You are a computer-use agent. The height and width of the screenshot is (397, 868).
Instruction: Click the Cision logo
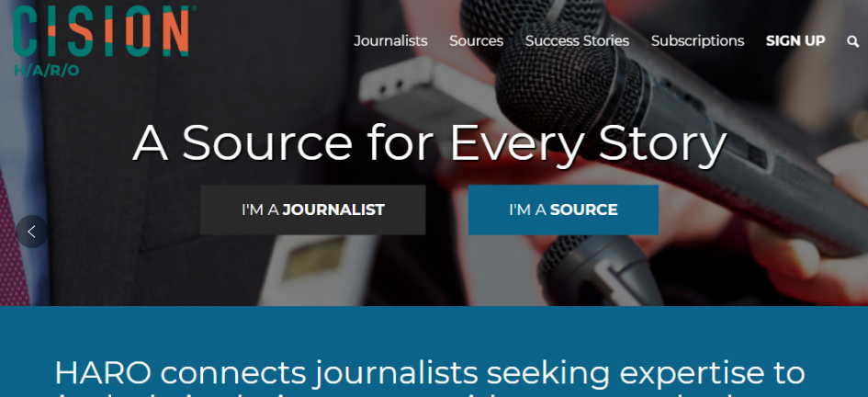coord(102,31)
